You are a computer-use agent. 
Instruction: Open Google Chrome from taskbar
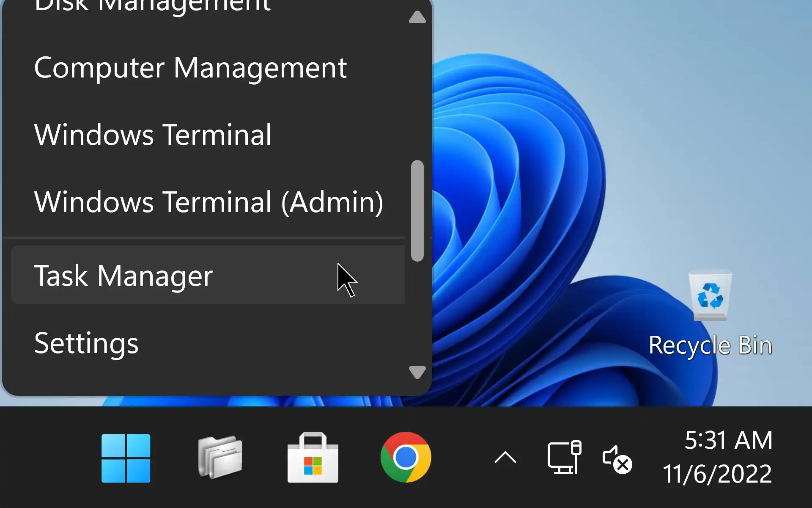tap(406, 457)
